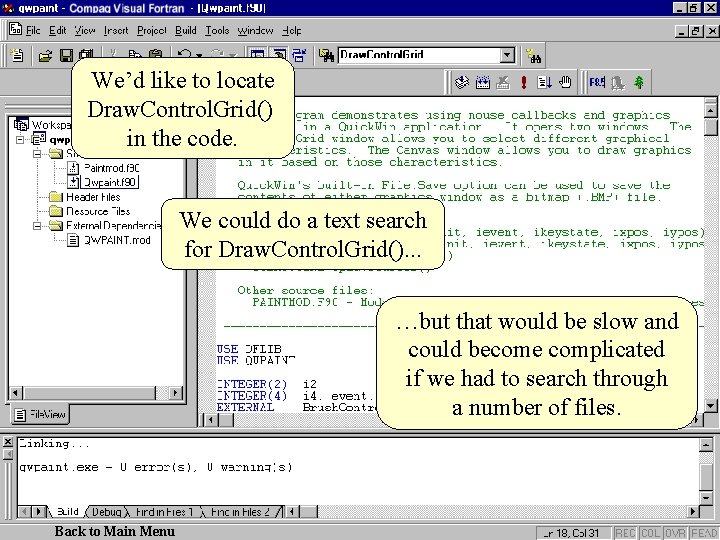Click the Stop Build toolbar icon

click(x=503, y=83)
